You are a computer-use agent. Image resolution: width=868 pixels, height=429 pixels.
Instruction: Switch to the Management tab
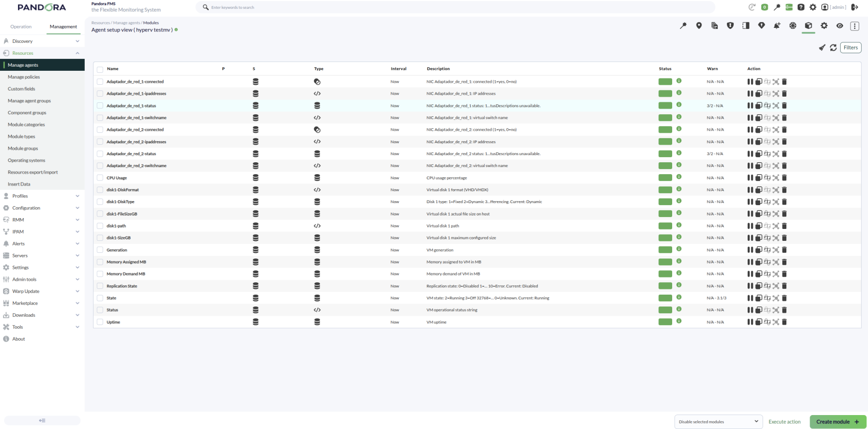[x=63, y=27]
